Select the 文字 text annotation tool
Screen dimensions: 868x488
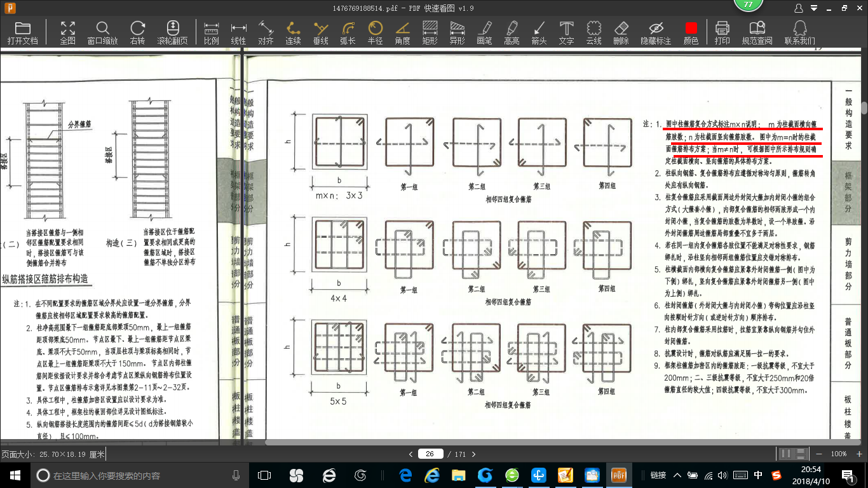[566, 32]
